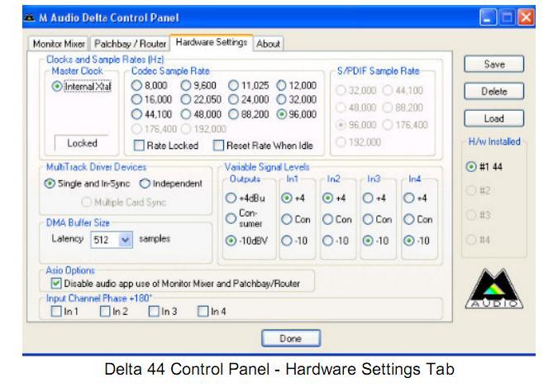Open the Patchbay / Router tab
Viewport: 553px width, 392px height.
(x=125, y=43)
